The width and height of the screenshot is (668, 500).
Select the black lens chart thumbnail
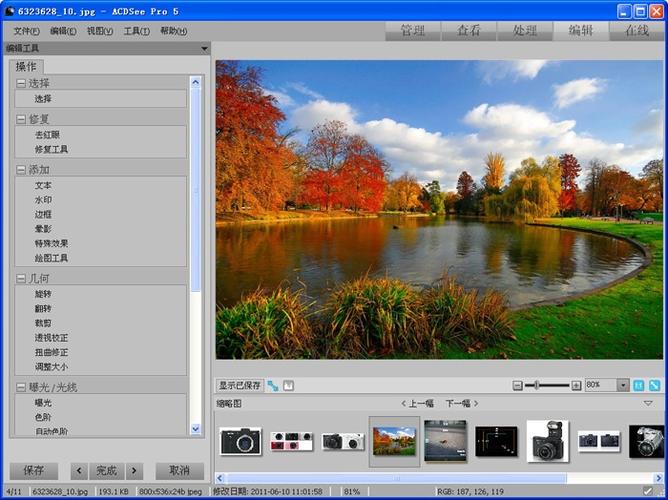point(495,440)
